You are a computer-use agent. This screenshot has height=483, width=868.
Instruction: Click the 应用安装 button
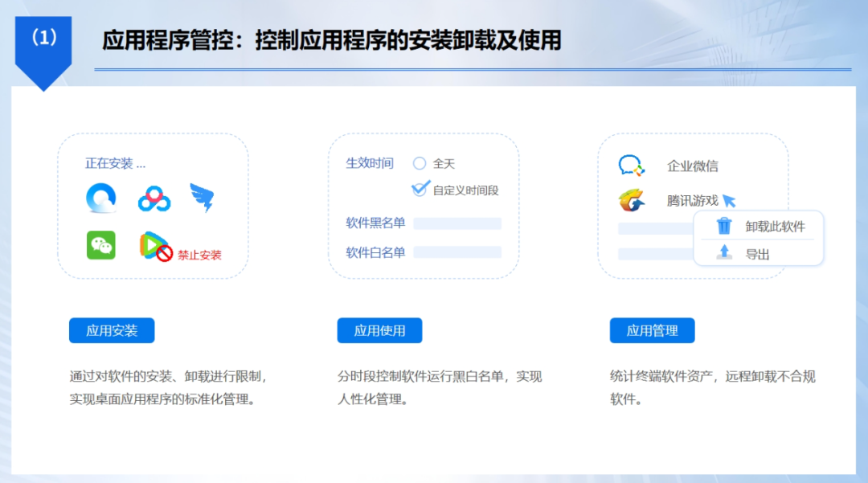click(111, 330)
